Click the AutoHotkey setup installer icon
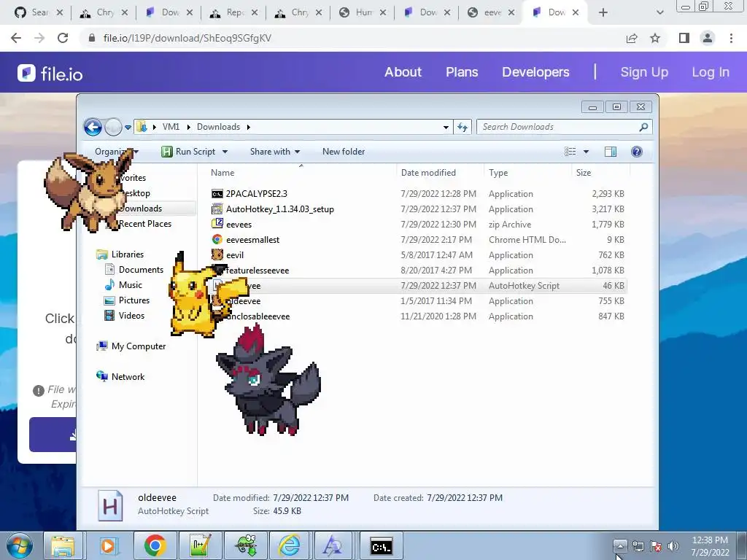The height and width of the screenshot is (560, 747). tap(217, 209)
